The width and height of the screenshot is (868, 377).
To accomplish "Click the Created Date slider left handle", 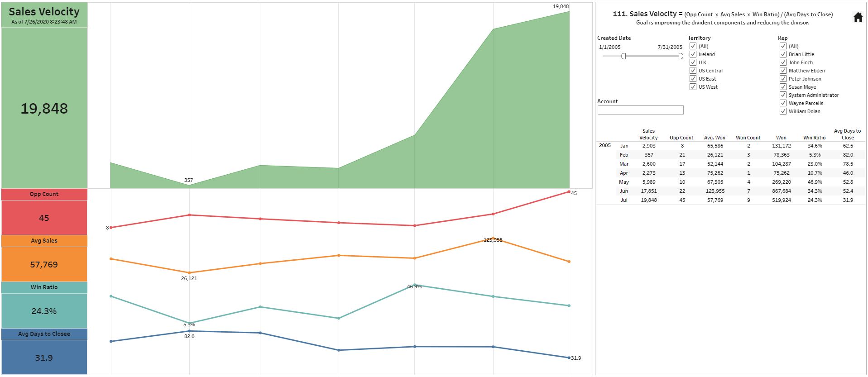I will point(623,56).
